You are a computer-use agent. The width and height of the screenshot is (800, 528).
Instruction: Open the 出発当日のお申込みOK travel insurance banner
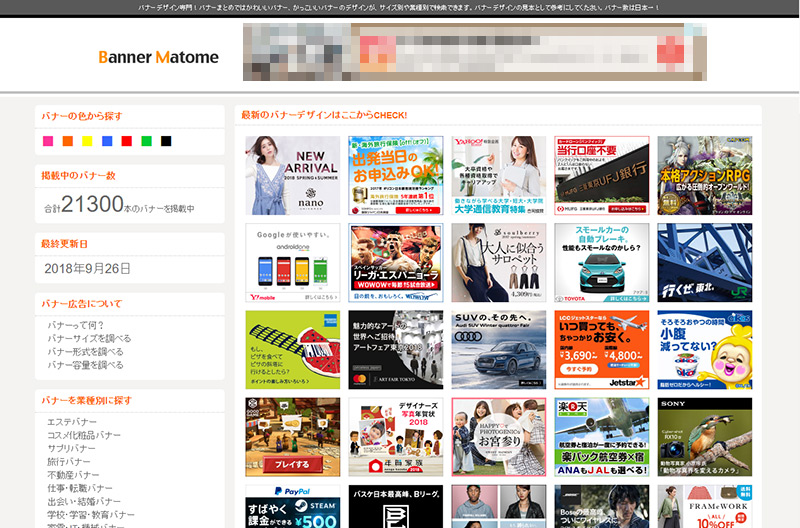[x=395, y=175]
